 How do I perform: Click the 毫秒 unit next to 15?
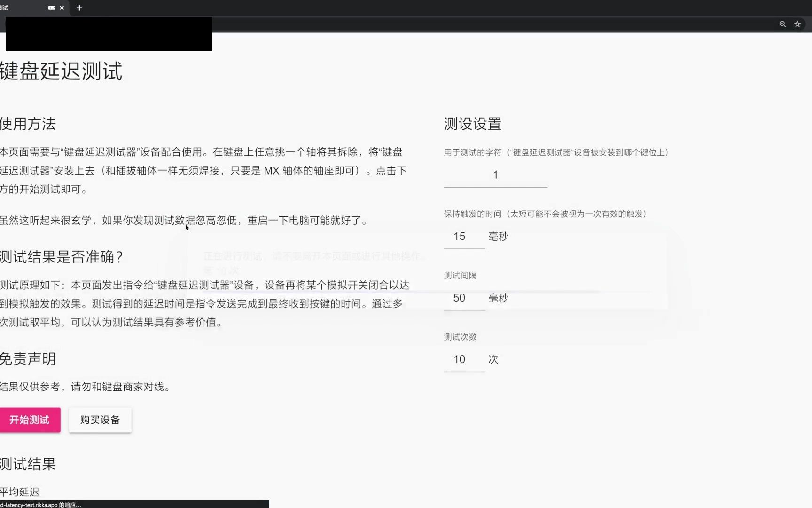pyautogui.click(x=498, y=237)
